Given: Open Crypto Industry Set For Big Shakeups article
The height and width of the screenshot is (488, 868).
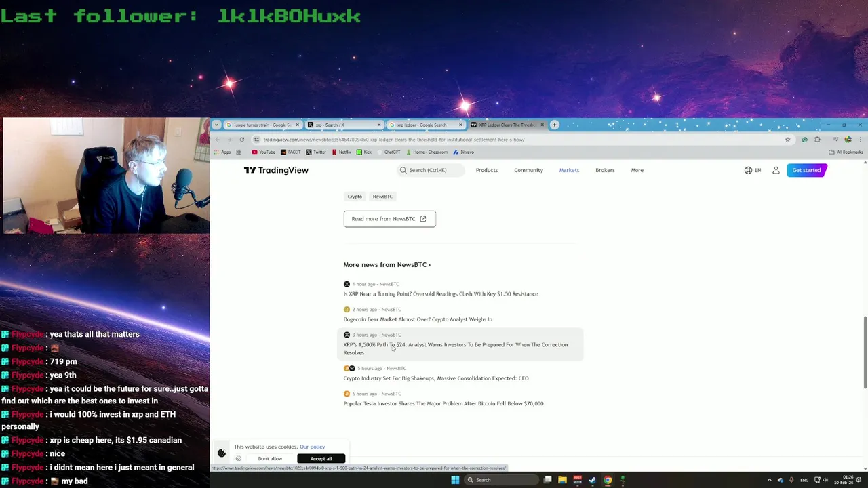Looking at the screenshot, I should tap(436, 378).
